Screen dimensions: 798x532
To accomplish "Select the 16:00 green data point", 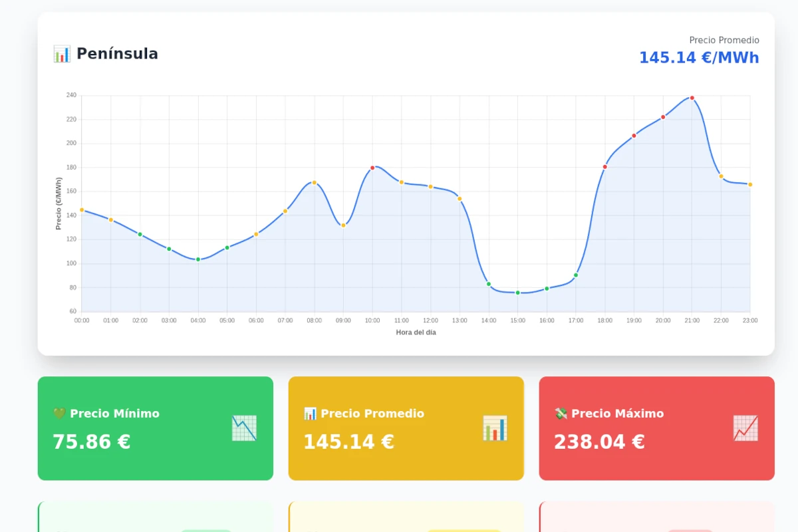I will click(547, 289).
